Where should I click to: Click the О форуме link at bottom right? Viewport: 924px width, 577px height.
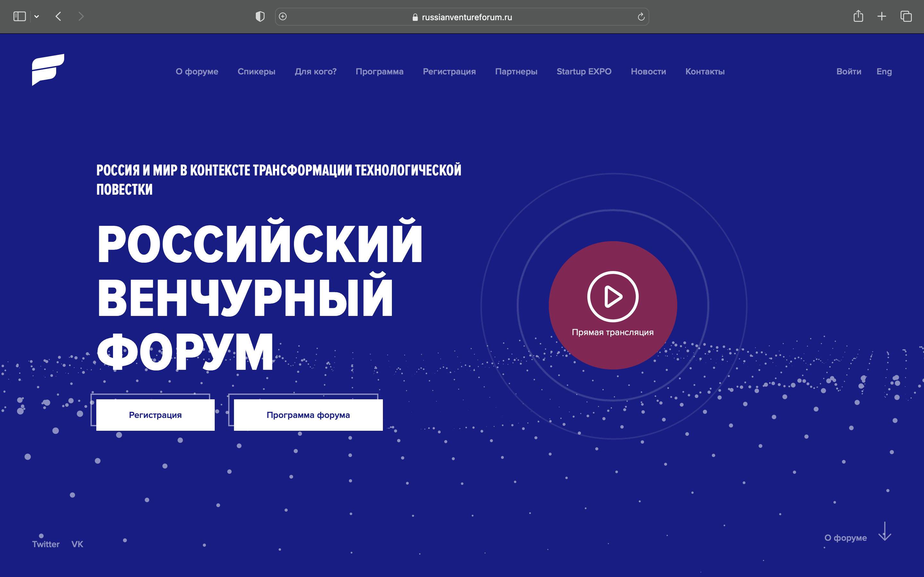point(845,538)
